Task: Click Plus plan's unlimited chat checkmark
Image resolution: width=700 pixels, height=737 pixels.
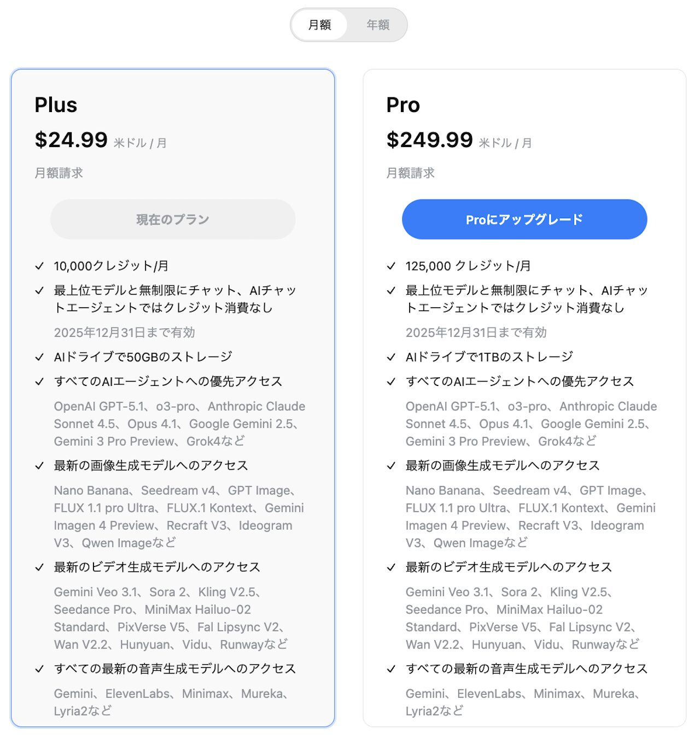Action: click(39, 291)
